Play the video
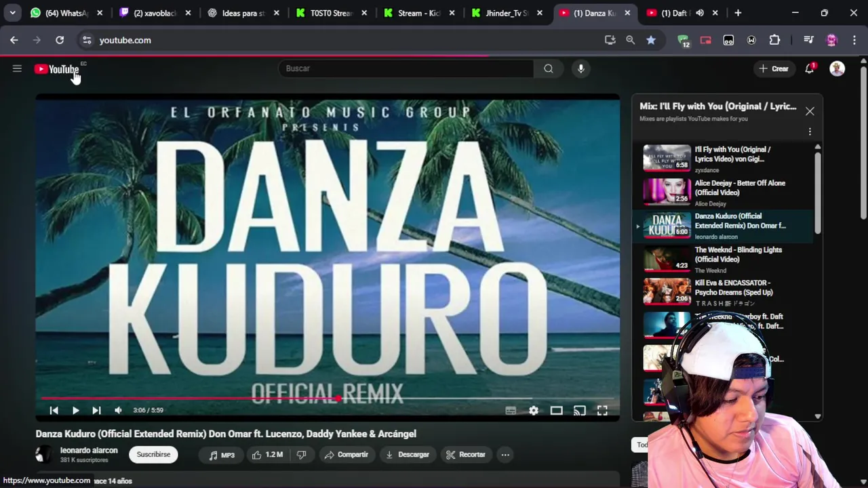The height and width of the screenshot is (488, 868). [x=75, y=410]
